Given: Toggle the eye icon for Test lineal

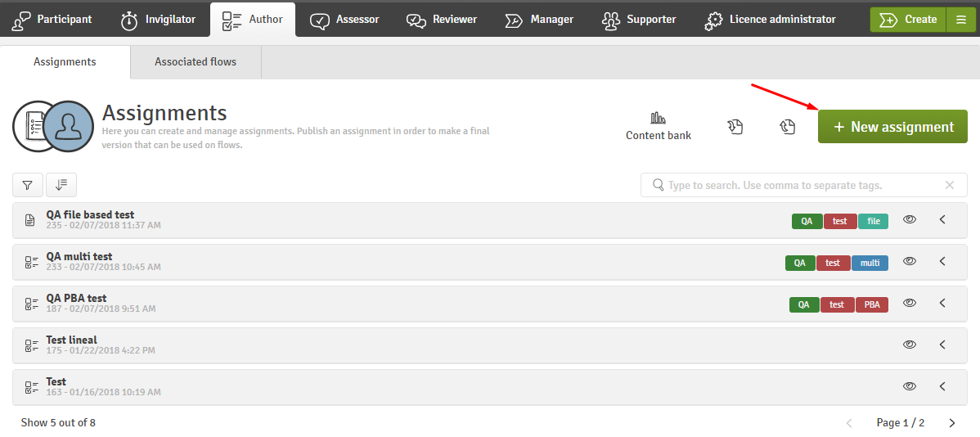Looking at the screenshot, I should pyautogui.click(x=910, y=345).
